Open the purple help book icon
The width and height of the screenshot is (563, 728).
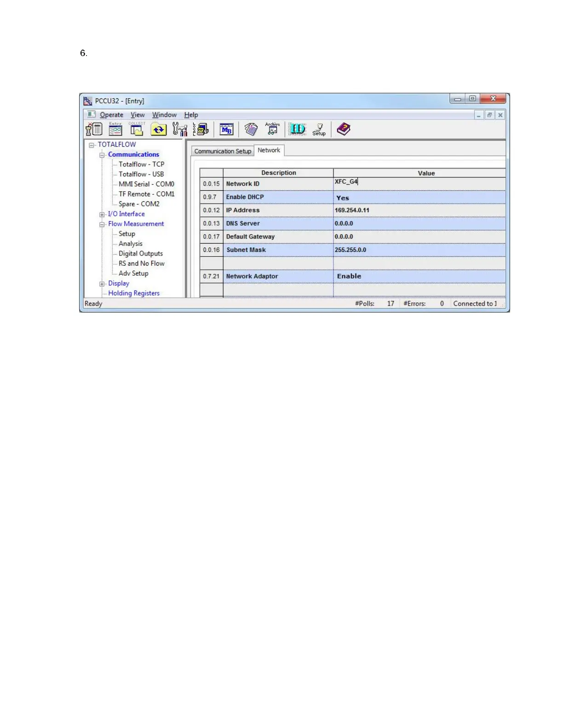pyautogui.click(x=344, y=129)
